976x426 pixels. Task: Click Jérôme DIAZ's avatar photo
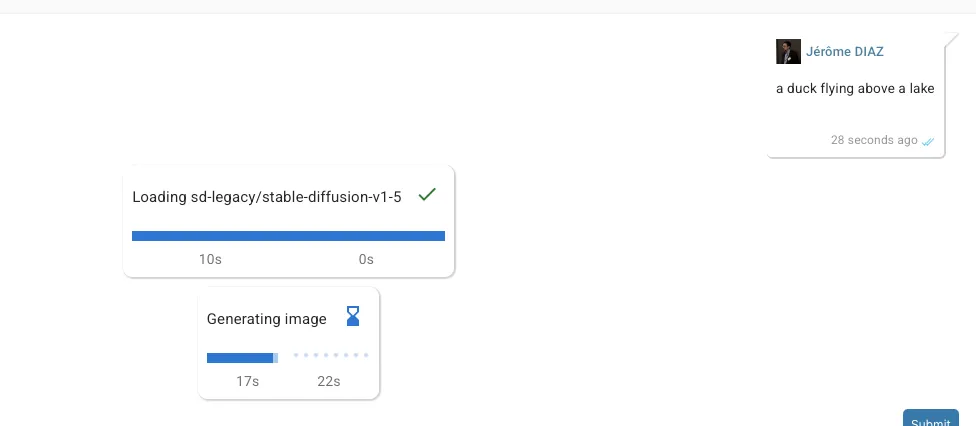788,52
